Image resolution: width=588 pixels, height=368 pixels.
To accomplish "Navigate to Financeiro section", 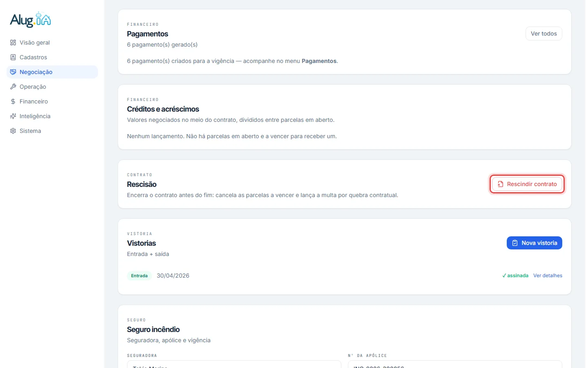I will [52, 101].
